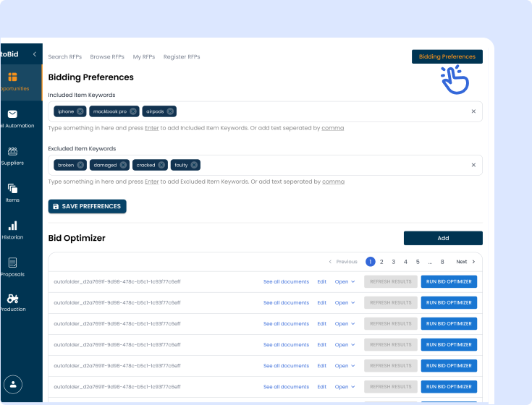This screenshot has width=532, height=405.
Task: Open Proposals document icon
Action: click(13, 263)
